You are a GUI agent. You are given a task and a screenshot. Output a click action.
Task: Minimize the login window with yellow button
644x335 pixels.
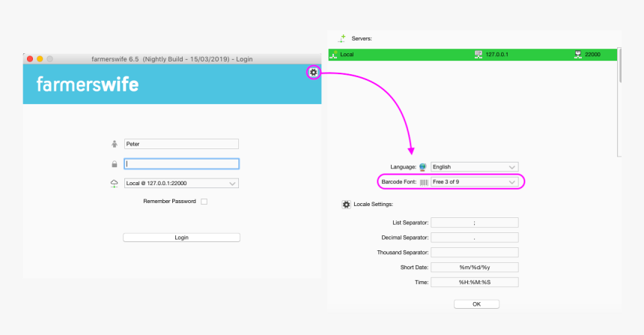tap(40, 58)
